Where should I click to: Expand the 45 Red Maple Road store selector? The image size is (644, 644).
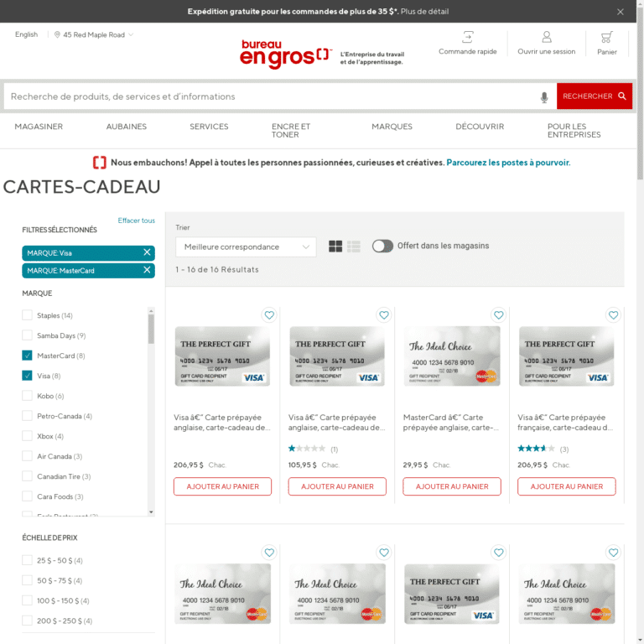(x=94, y=35)
